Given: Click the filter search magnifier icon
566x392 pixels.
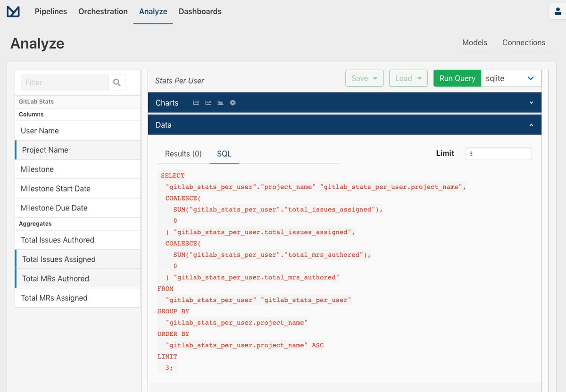Looking at the screenshot, I should [117, 82].
